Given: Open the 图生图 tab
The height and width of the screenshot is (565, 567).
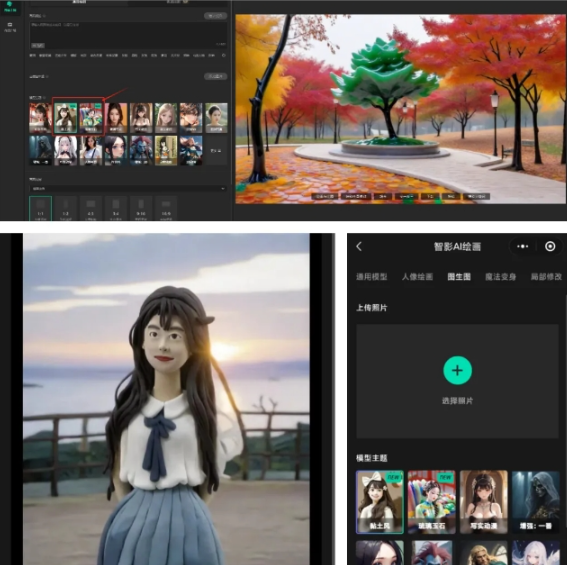Looking at the screenshot, I should 459,277.
